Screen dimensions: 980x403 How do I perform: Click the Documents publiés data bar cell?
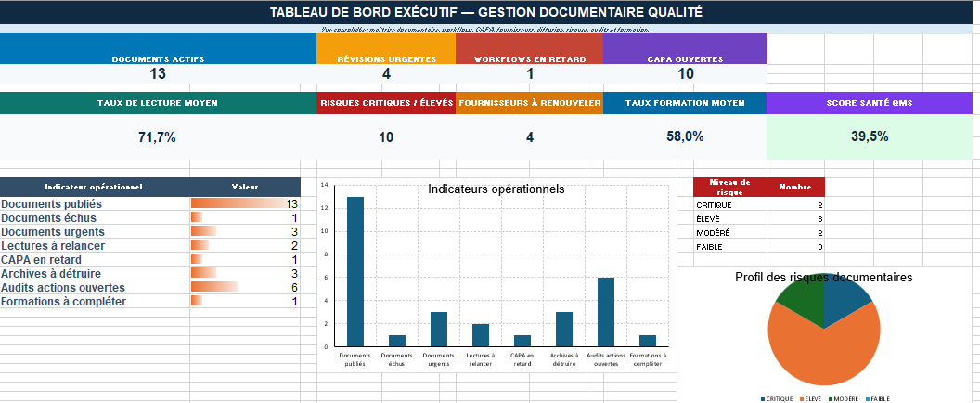click(x=245, y=203)
